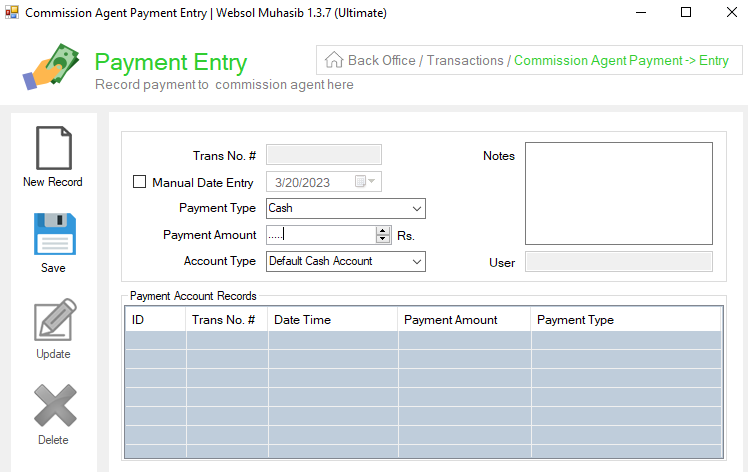The width and height of the screenshot is (748, 472).
Task: Expand the Payment Type dropdown
Action: [x=346, y=209]
